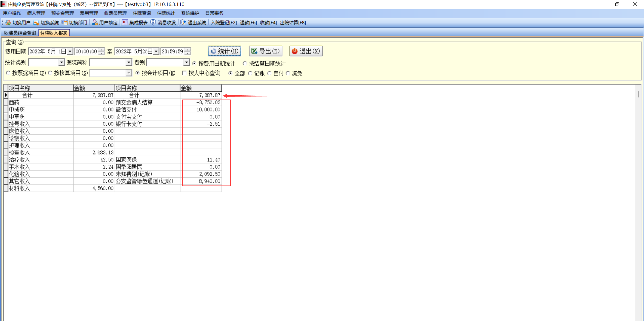Click the 切换系统 switch system icon
This screenshot has height=321, width=644.
click(36, 23)
